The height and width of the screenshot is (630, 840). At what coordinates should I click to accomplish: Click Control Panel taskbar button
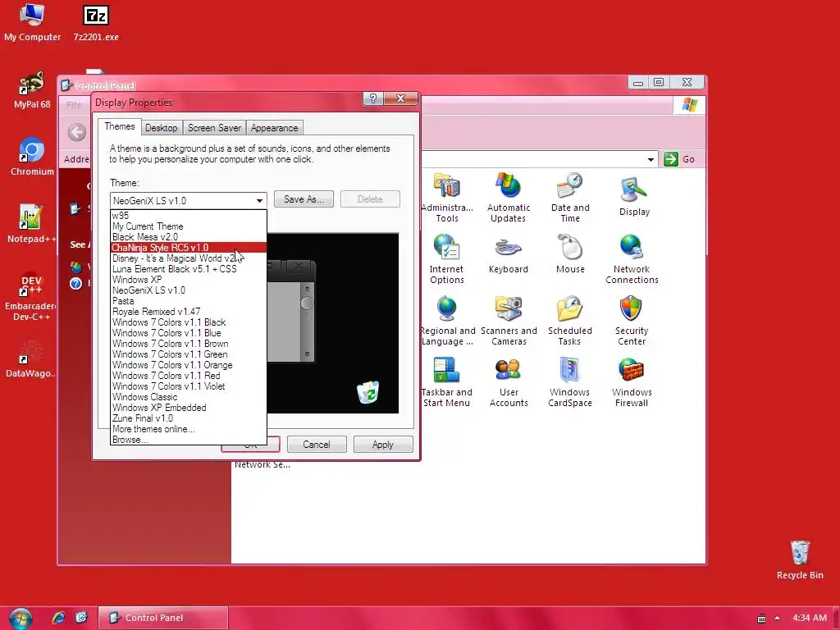(x=163, y=618)
